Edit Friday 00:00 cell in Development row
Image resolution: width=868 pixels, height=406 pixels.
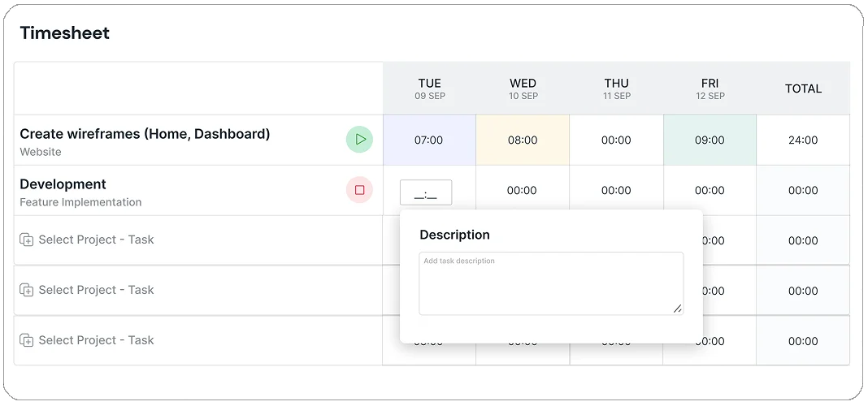tap(710, 190)
